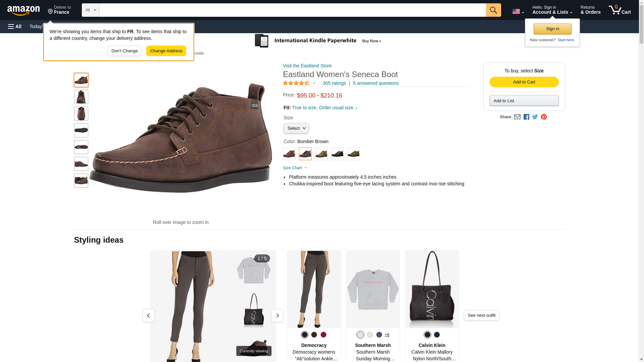This screenshot has width=644, height=362.
Task: Share product via email envelope icon
Action: click(x=517, y=117)
